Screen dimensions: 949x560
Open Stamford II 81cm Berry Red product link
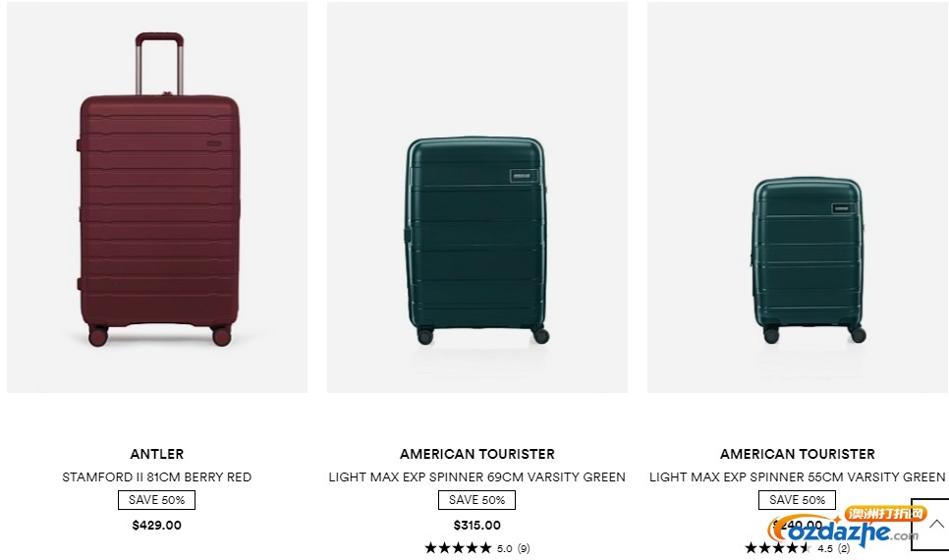pyautogui.click(x=157, y=477)
